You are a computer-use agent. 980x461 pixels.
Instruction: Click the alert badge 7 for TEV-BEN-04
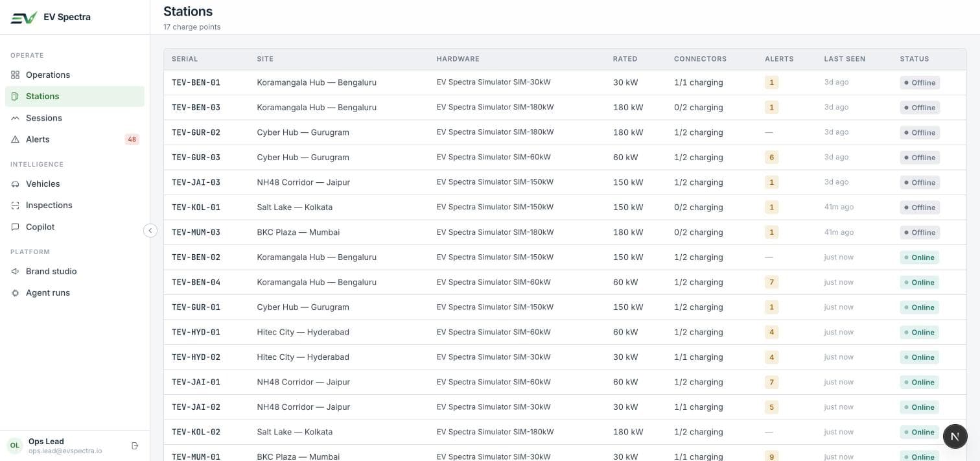771,282
